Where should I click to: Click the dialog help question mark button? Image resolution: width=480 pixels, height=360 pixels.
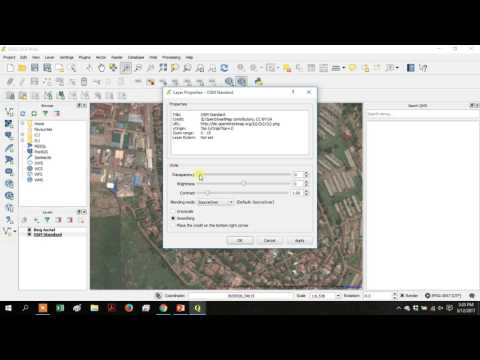point(293,92)
